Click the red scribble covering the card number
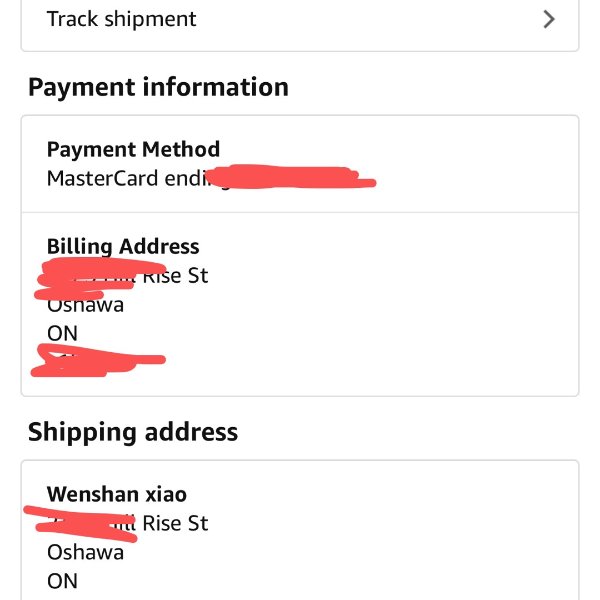 tap(295, 178)
